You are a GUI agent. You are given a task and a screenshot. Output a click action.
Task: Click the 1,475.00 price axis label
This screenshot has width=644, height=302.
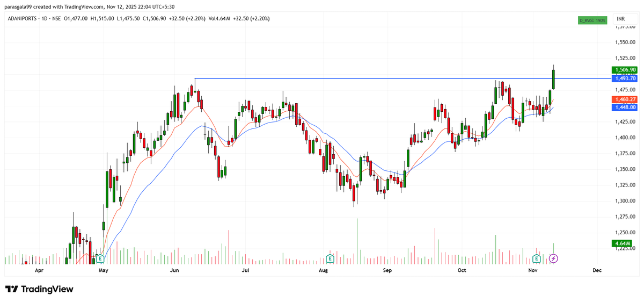pyautogui.click(x=626, y=90)
